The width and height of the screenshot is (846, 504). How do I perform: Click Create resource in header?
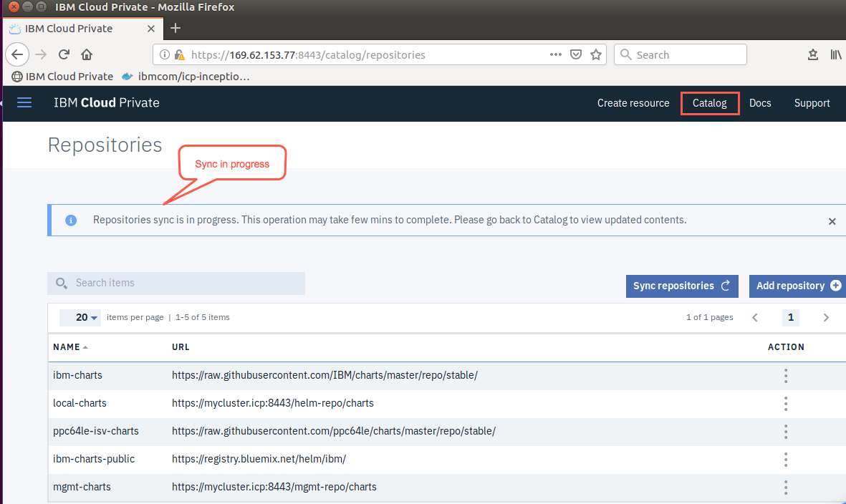pyautogui.click(x=633, y=103)
